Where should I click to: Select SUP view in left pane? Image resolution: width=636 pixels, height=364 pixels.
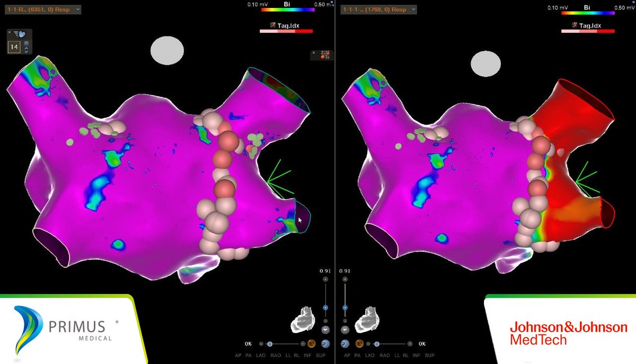point(321,356)
